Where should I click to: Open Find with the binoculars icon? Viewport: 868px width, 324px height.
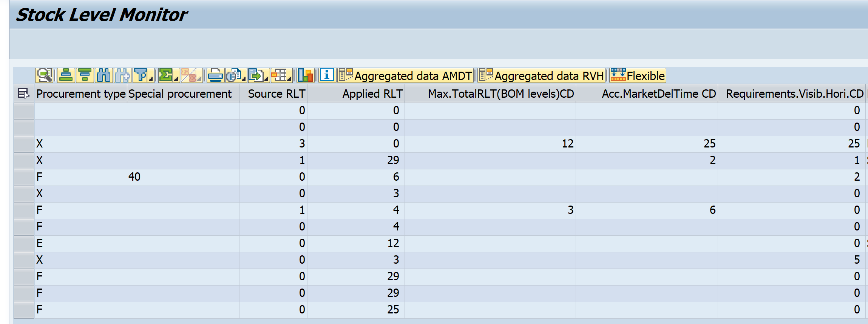tap(103, 75)
